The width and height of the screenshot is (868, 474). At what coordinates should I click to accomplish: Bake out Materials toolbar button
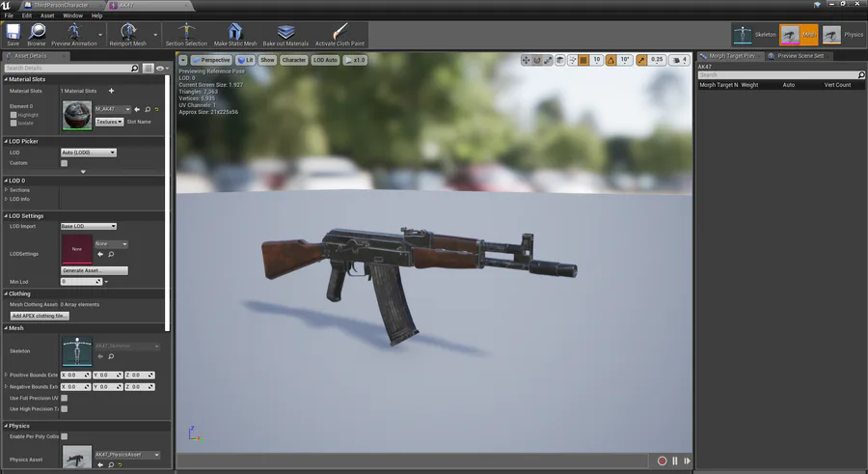pyautogui.click(x=285, y=35)
